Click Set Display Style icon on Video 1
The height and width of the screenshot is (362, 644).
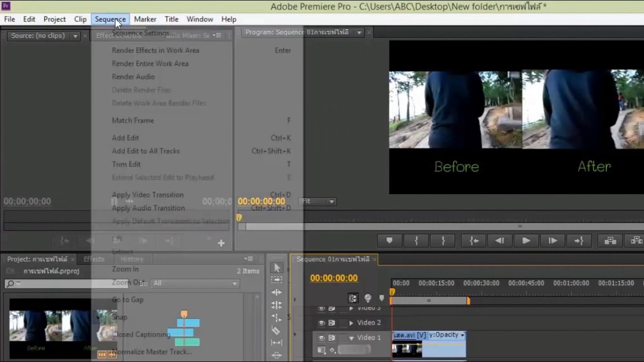coord(321,350)
